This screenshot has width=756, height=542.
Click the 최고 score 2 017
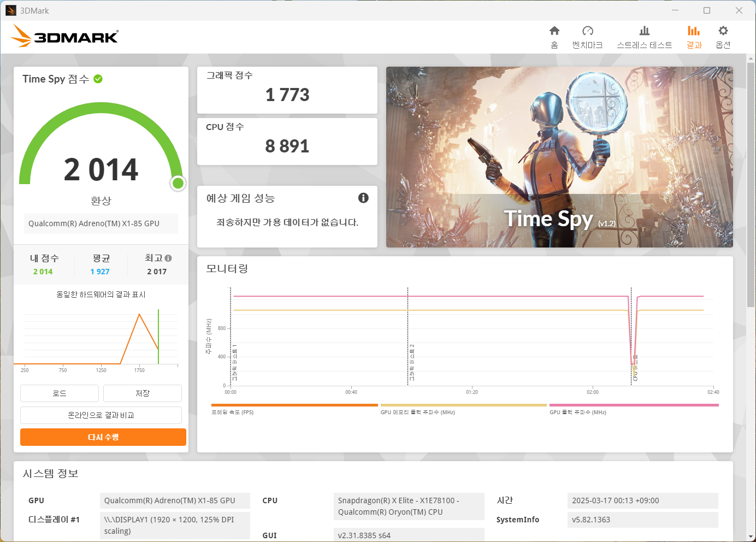157,272
